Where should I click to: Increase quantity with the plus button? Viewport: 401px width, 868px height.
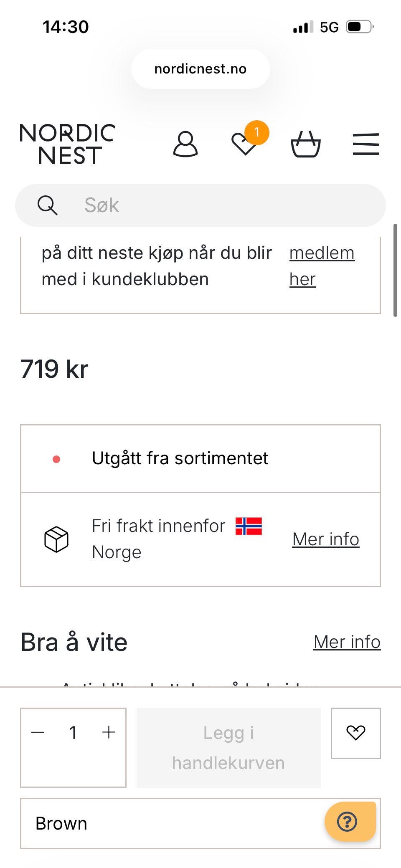pyautogui.click(x=109, y=732)
